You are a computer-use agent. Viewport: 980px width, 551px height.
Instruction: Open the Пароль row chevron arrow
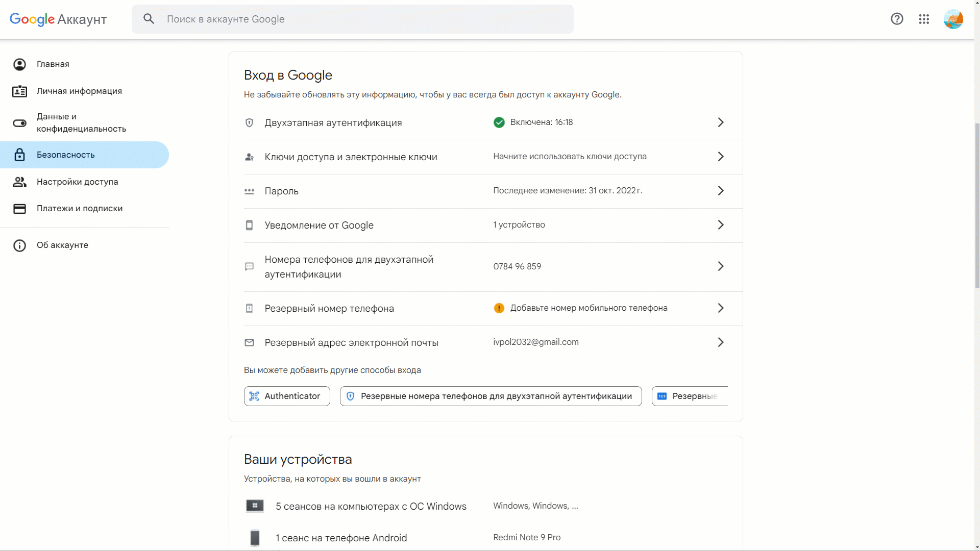[721, 191]
